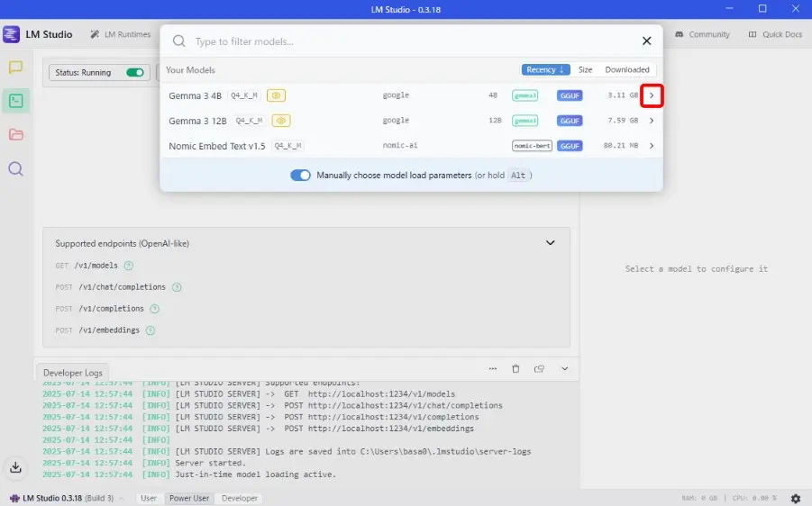Expand Nomic Embed Text v1.5 options chevron

652,146
